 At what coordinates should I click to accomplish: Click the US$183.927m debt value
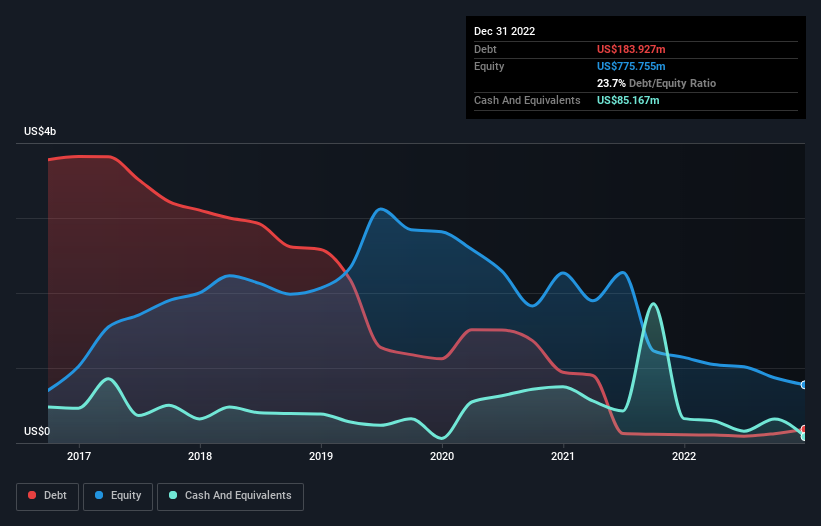(631, 49)
